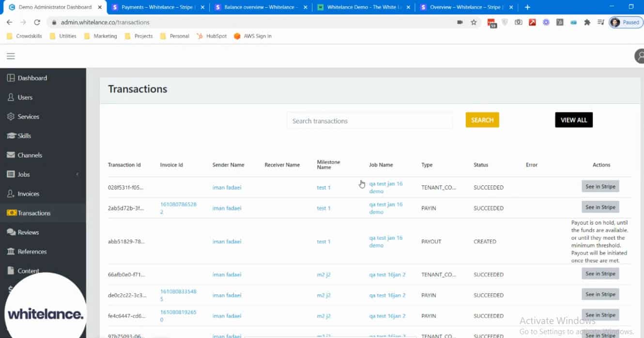This screenshot has height=338, width=644.
Task: See in Stripe for transaction fe4c6447
Action: point(600,315)
